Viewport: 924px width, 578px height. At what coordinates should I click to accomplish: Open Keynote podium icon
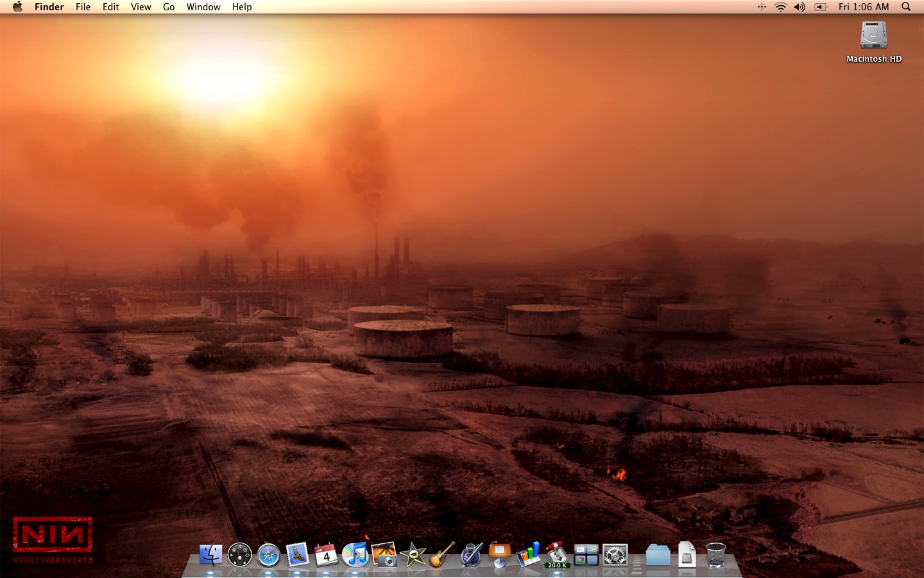(x=499, y=554)
